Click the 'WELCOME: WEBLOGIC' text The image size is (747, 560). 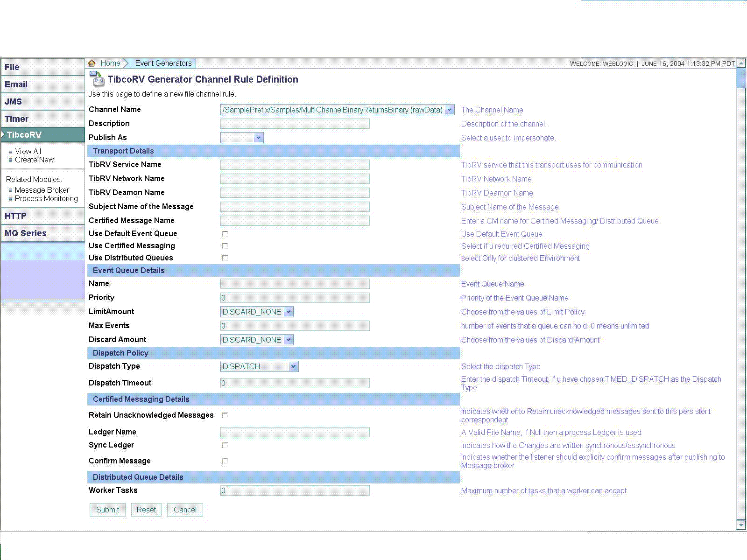click(x=601, y=64)
